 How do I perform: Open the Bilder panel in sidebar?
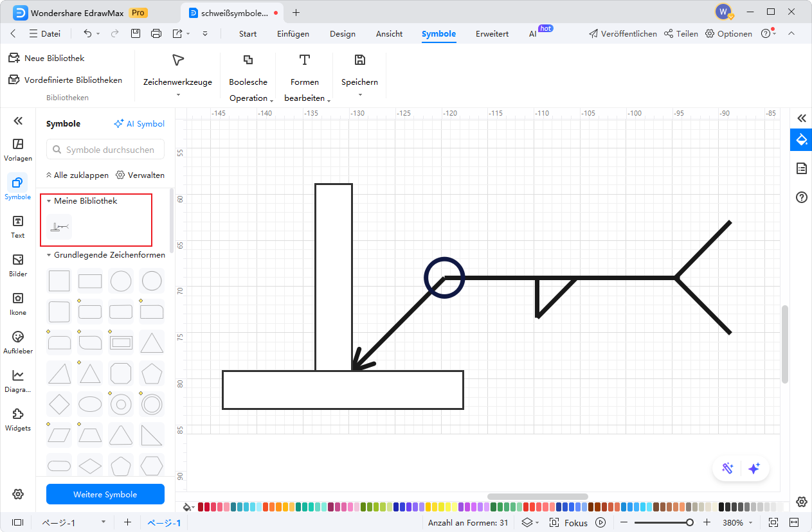(x=18, y=265)
